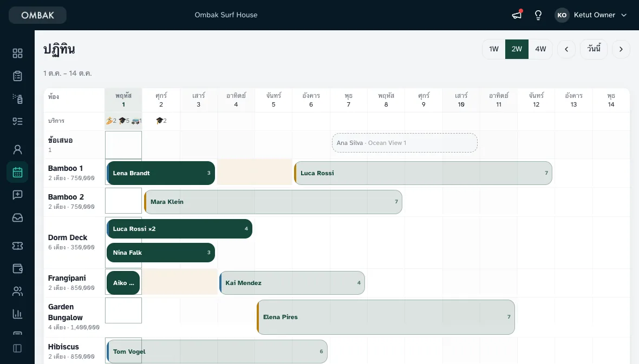
Task: Open the announcements megaphone icon
Action: 517,15
